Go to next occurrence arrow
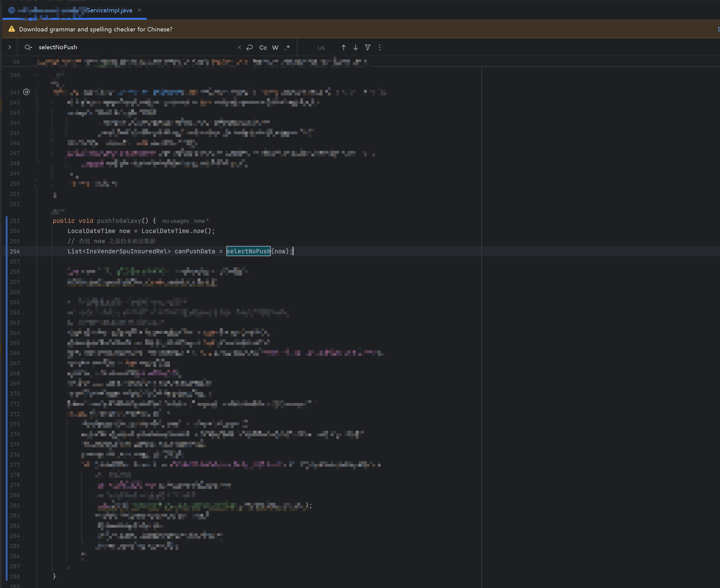Viewport: 720px width, 588px height. (x=356, y=47)
